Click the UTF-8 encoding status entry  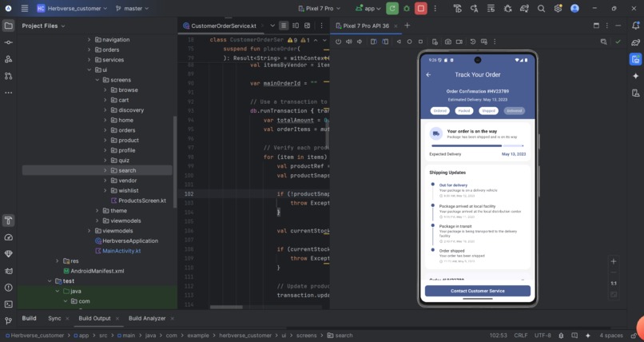coord(543,336)
